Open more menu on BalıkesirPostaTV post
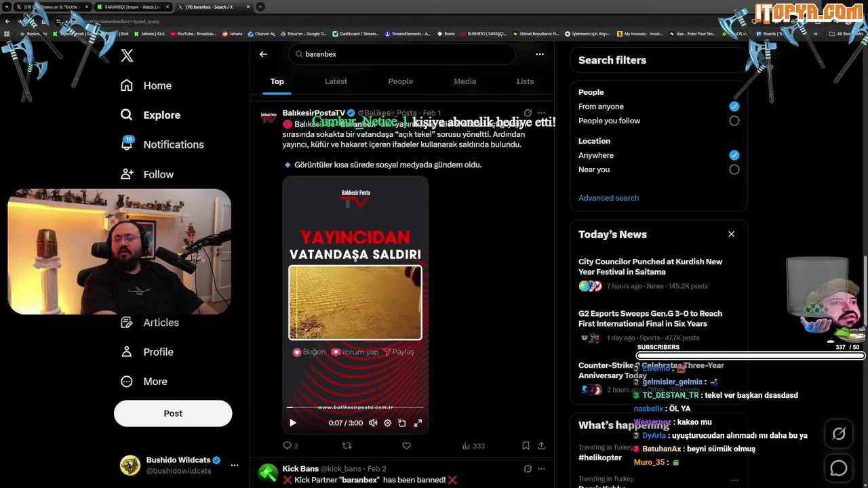 coord(541,113)
